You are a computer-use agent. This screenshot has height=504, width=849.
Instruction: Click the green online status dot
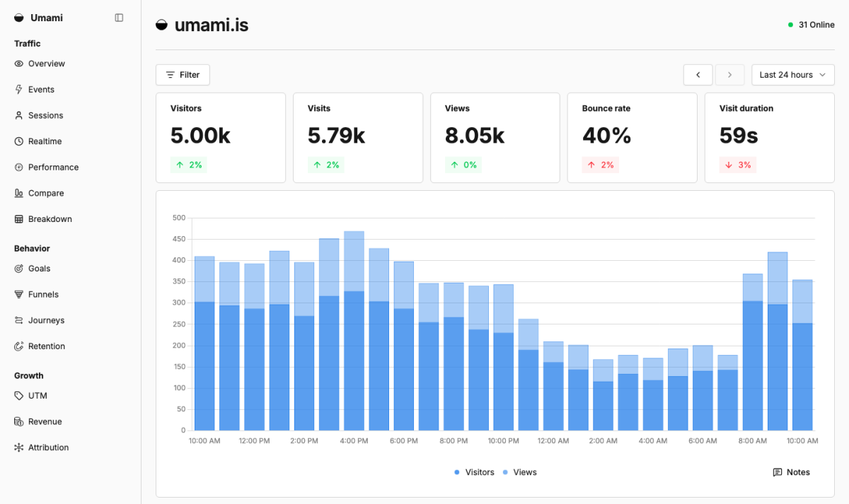pos(790,25)
